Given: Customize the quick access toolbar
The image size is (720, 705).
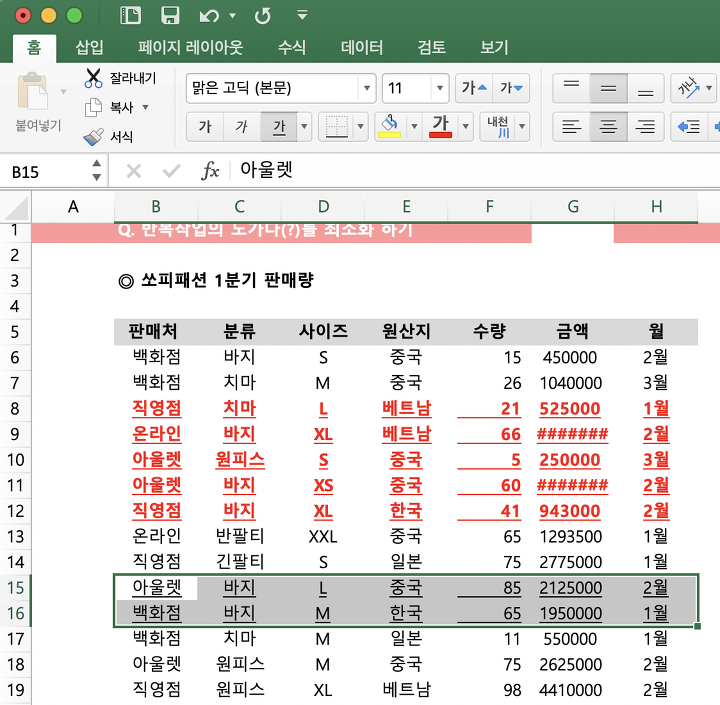Looking at the screenshot, I should tap(302, 16).
